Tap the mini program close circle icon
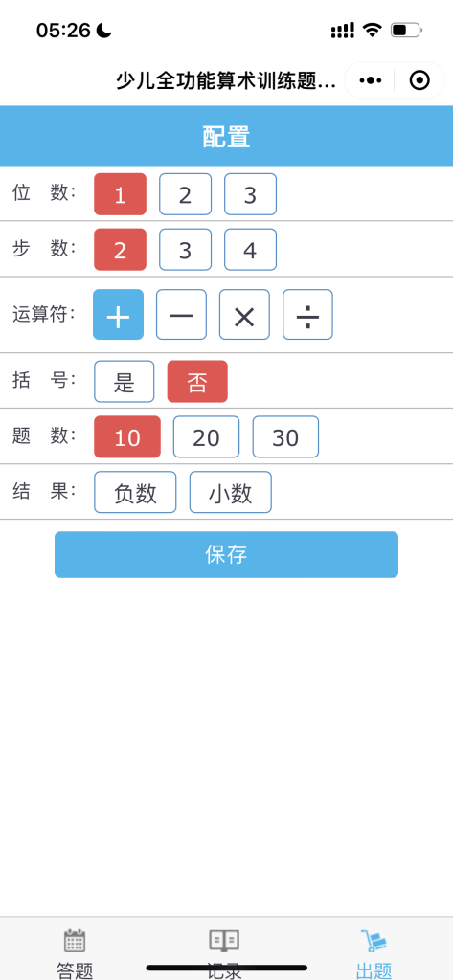 419,80
